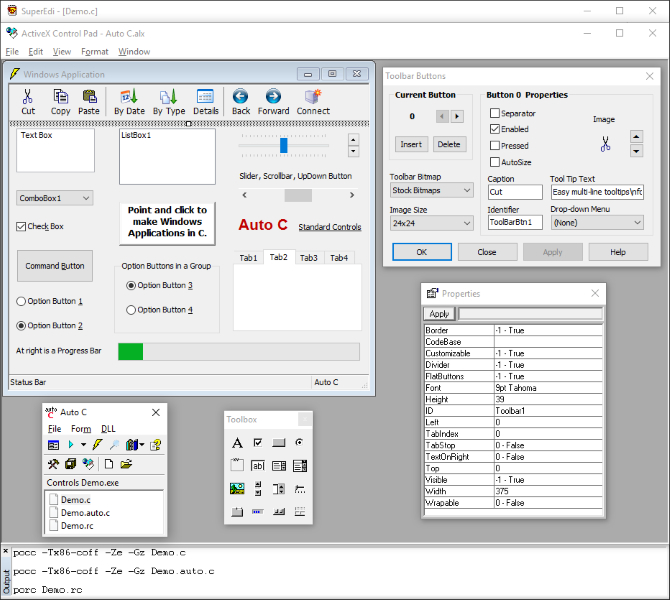This screenshot has height=600, width=670.
Task: Click the Cut scissors toolbar icon
Action: click(x=28, y=97)
